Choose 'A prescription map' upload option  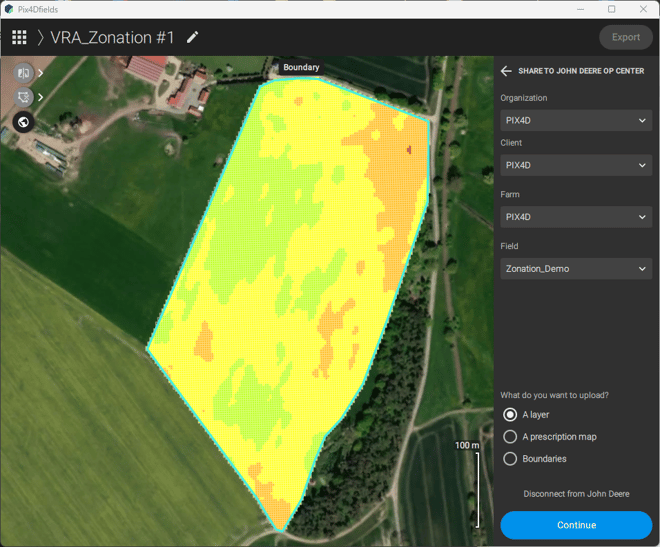(510, 437)
